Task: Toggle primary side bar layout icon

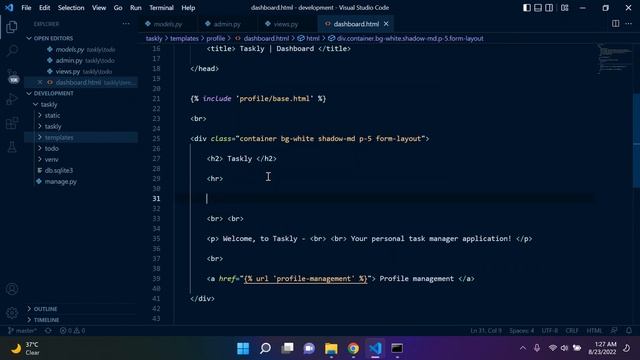Action: (x=527, y=8)
